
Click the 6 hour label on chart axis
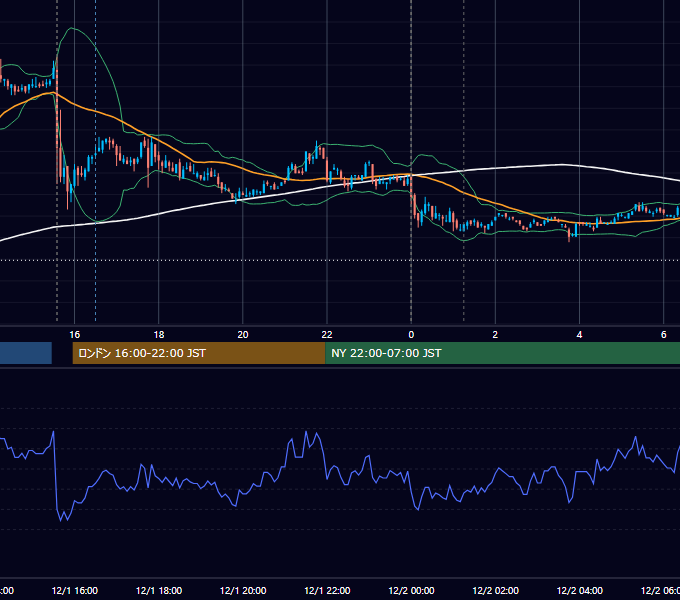(x=664, y=335)
